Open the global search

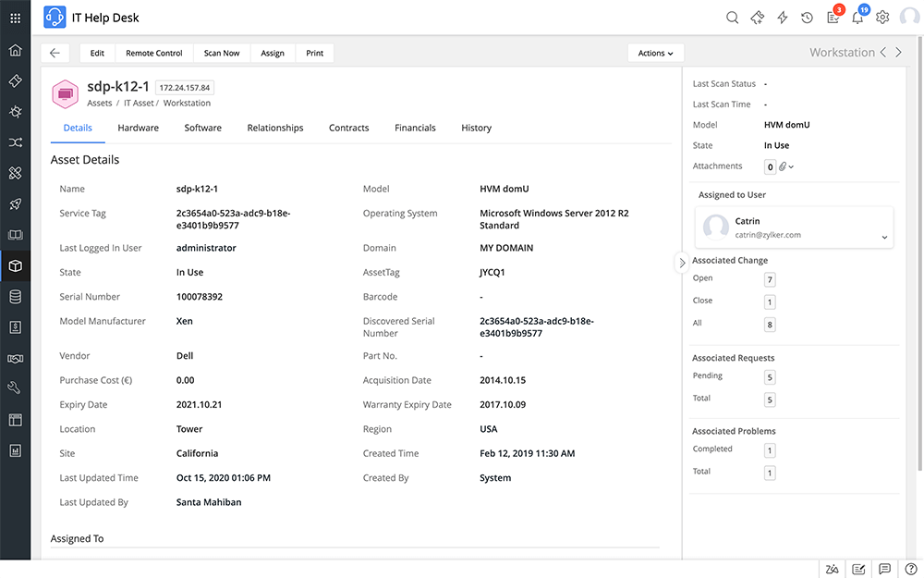pyautogui.click(x=732, y=17)
